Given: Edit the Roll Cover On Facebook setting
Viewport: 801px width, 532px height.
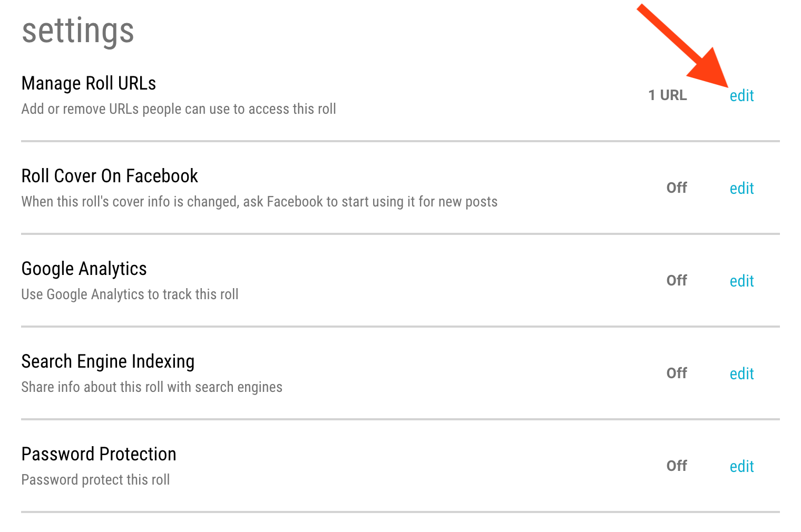Looking at the screenshot, I should click(741, 188).
